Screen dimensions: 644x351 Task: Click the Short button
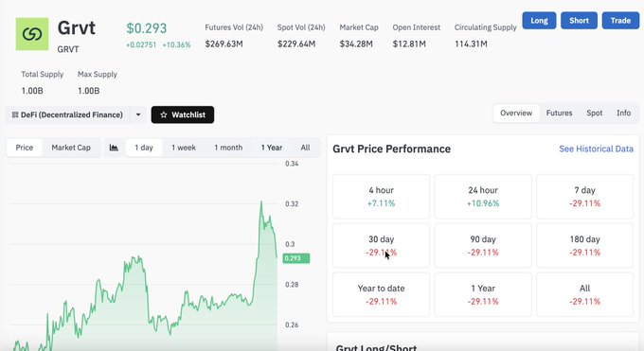(x=579, y=21)
